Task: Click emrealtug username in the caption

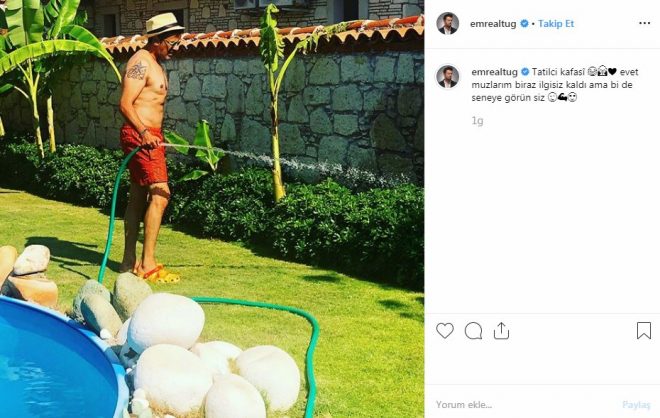Action: tap(490, 72)
